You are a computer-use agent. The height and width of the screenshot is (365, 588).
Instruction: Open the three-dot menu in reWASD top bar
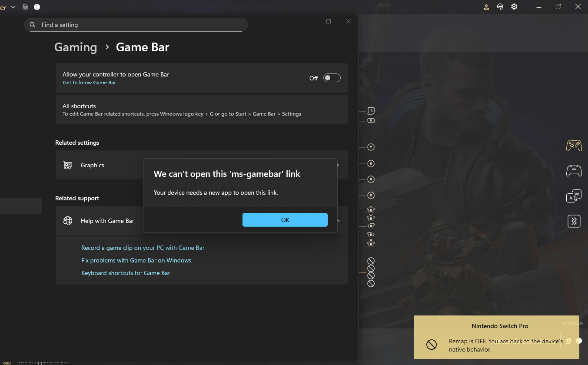click(x=37, y=7)
